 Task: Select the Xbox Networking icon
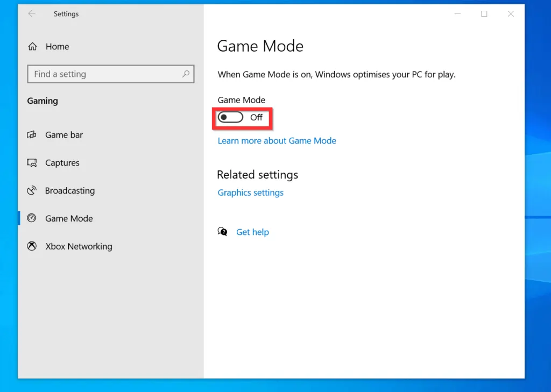click(x=32, y=246)
